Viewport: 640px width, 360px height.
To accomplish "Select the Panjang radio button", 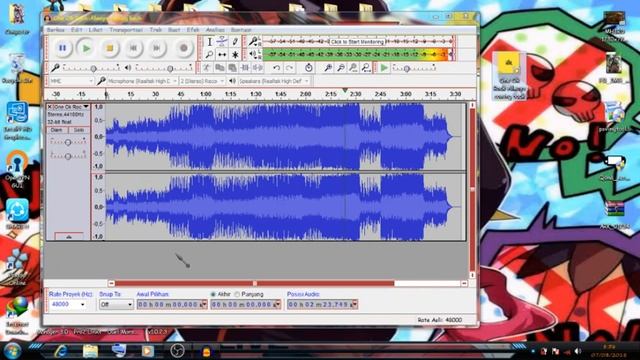I will click(237, 294).
